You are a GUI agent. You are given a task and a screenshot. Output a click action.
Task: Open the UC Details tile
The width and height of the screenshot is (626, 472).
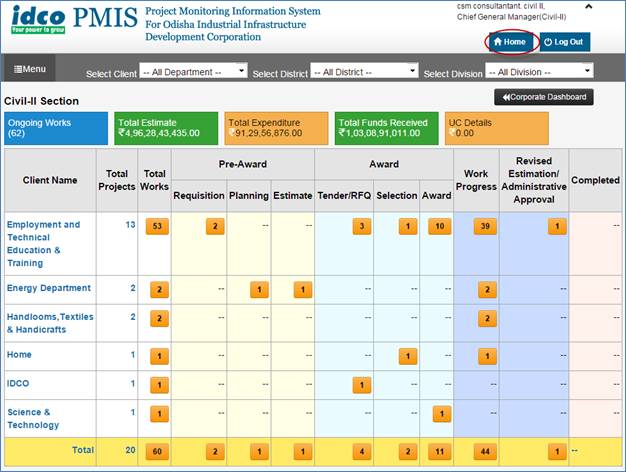point(497,128)
